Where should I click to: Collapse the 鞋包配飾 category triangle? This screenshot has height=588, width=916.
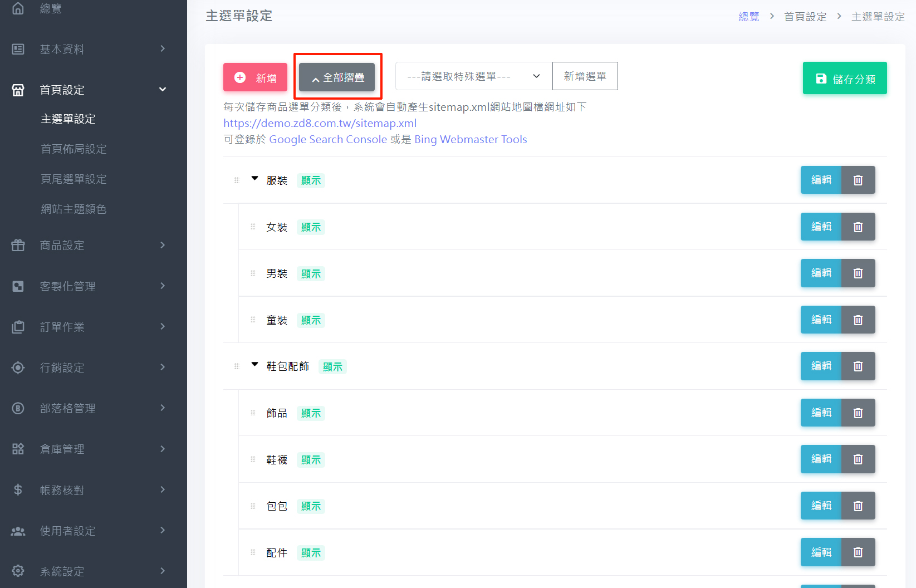click(x=254, y=365)
